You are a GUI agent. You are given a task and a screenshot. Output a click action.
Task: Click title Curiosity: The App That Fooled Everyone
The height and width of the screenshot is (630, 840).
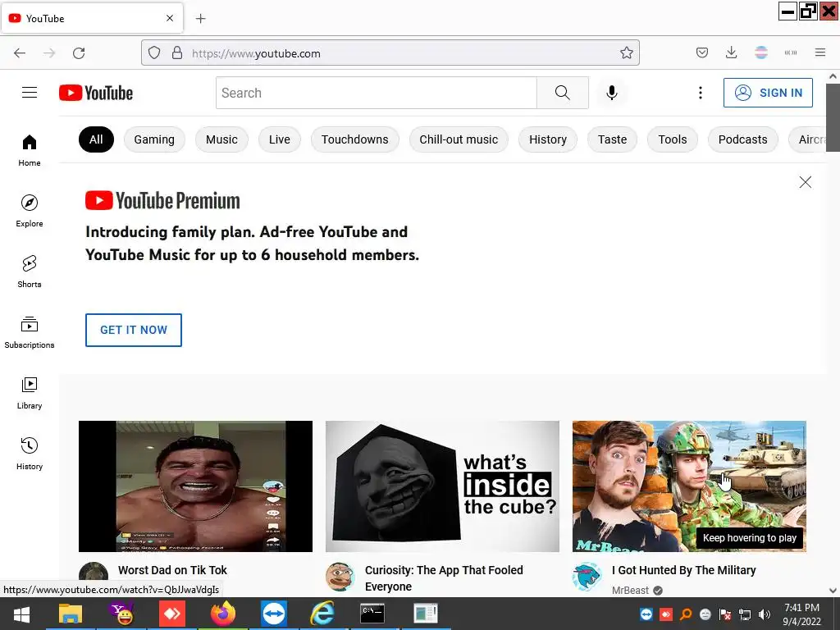click(x=444, y=578)
